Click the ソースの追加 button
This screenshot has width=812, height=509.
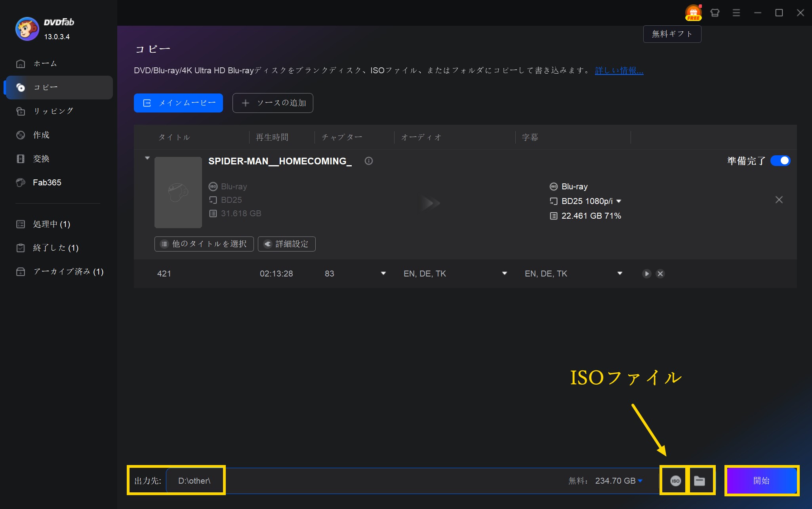273,103
